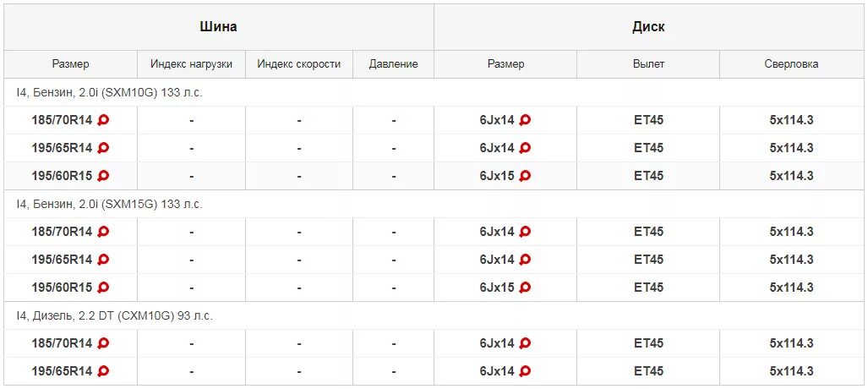Click search icon beside 185/70R14 in diesel CXM10G
Viewport: 868px width, 389px height.
click(x=103, y=343)
